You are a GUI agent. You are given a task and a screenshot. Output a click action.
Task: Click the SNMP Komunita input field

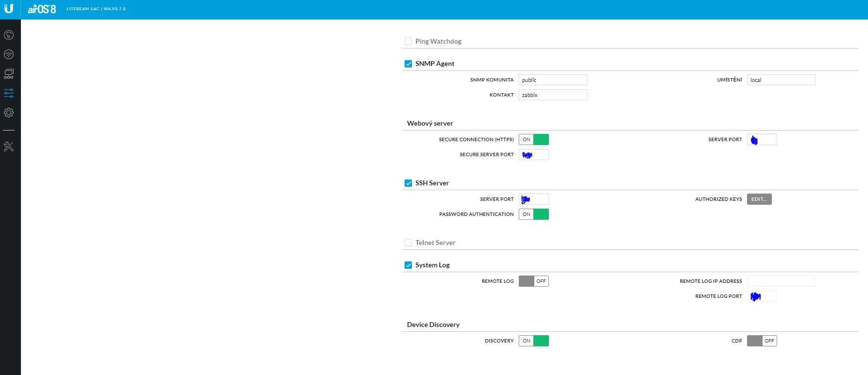point(553,80)
